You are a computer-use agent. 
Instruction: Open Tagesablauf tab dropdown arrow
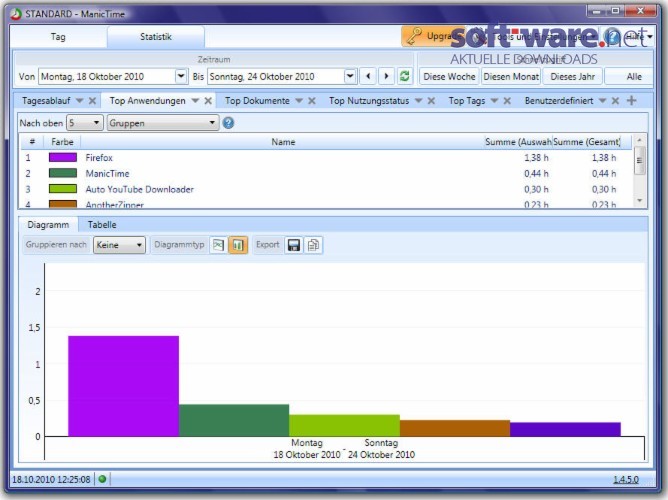79,101
